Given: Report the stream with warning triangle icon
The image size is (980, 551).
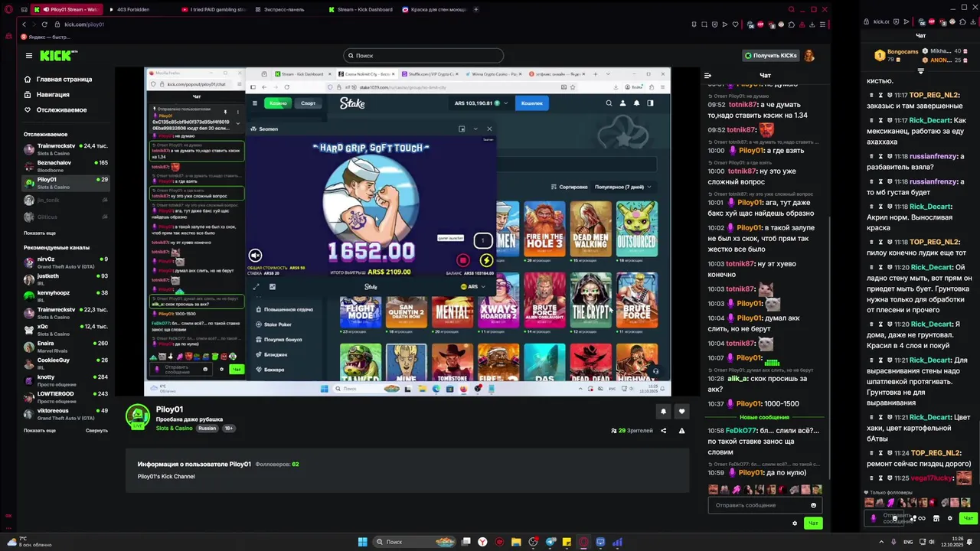Looking at the screenshot, I should [x=681, y=431].
